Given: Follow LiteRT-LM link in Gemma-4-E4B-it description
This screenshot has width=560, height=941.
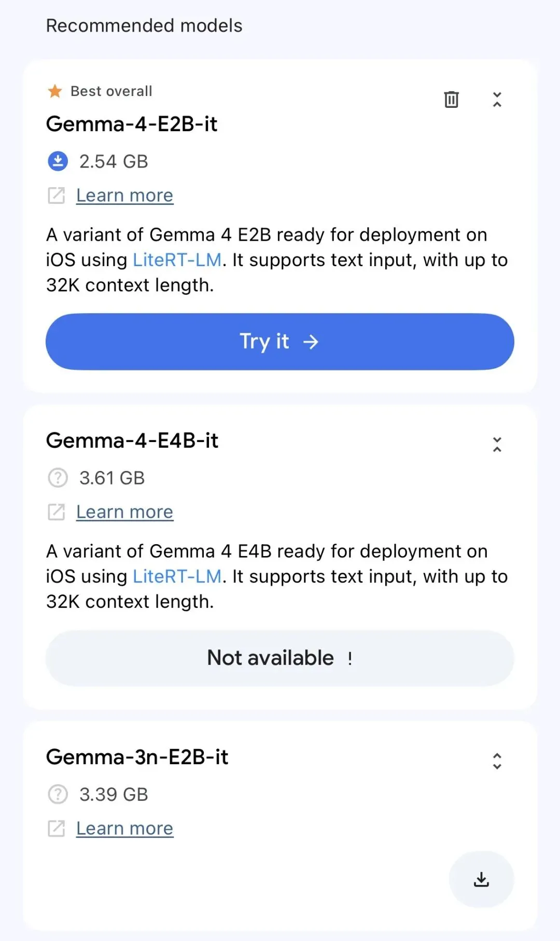Looking at the screenshot, I should [x=177, y=576].
